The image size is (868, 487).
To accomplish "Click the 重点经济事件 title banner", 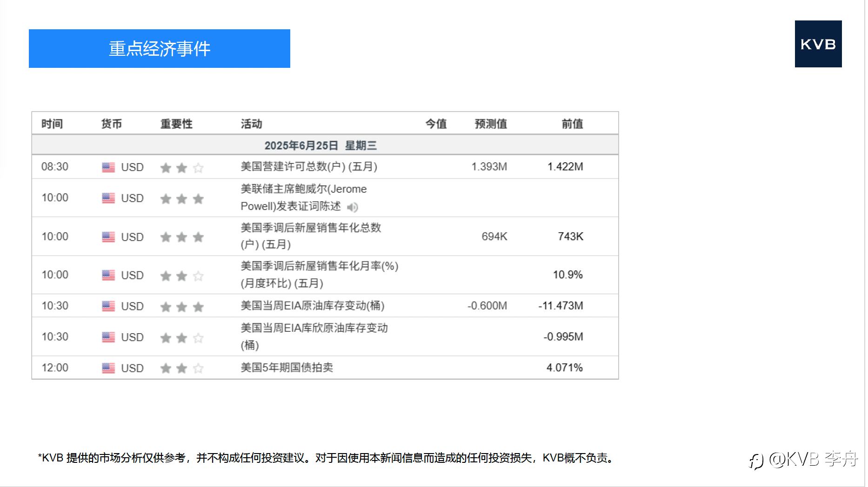I will 160,48.
